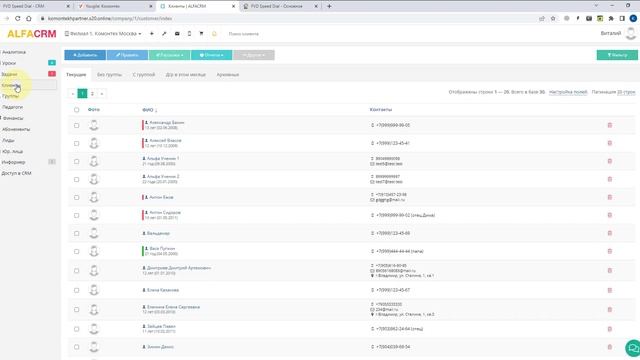Click the Править button
This screenshot has height=360, width=640.
(127, 55)
